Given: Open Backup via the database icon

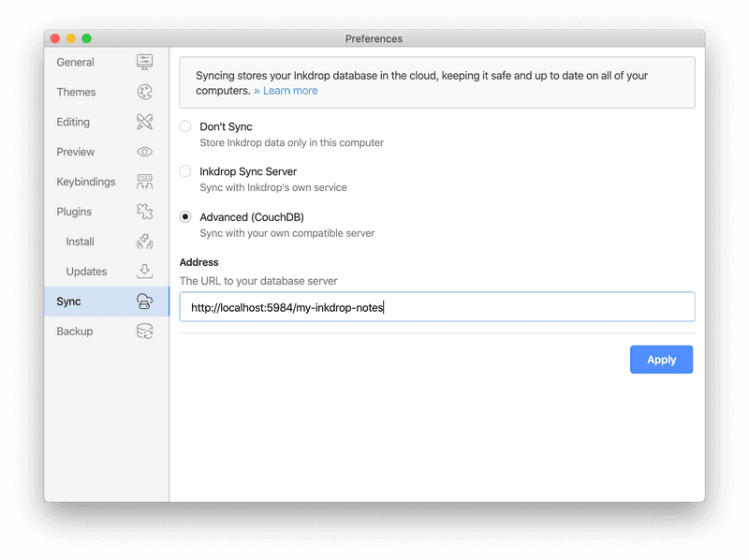Looking at the screenshot, I should click(144, 332).
